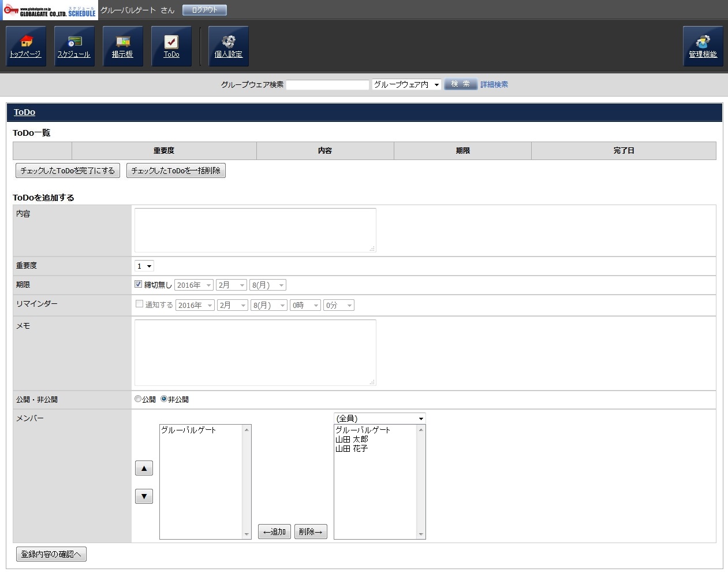Image resolution: width=728 pixels, height=572 pixels.
Task: Select 山田 太郎 in the member list
Action: [352, 439]
